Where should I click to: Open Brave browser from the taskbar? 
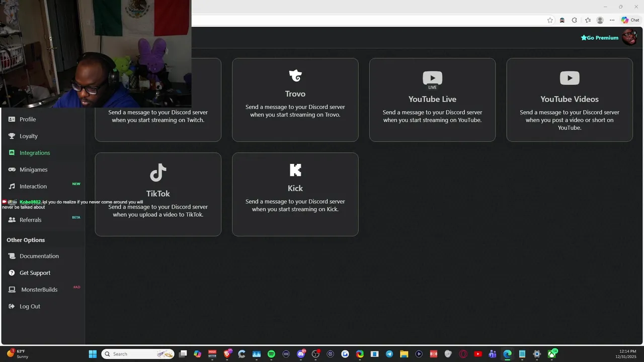[227, 354]
